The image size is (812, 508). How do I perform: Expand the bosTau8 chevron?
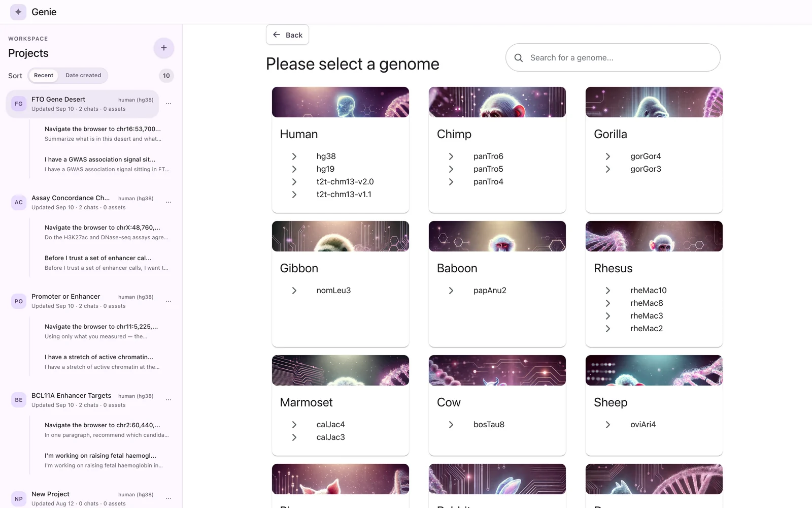(x=451, y=425)
